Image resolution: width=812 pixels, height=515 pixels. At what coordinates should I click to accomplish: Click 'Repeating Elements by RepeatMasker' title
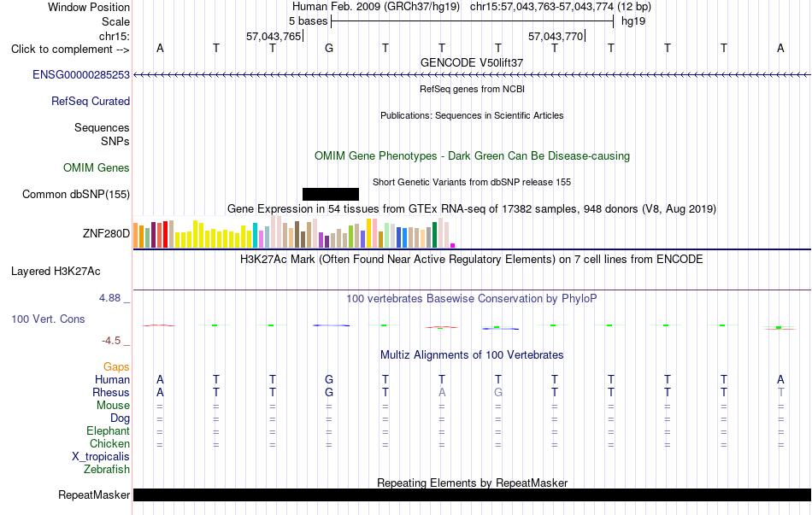click(x=472, y=483)
